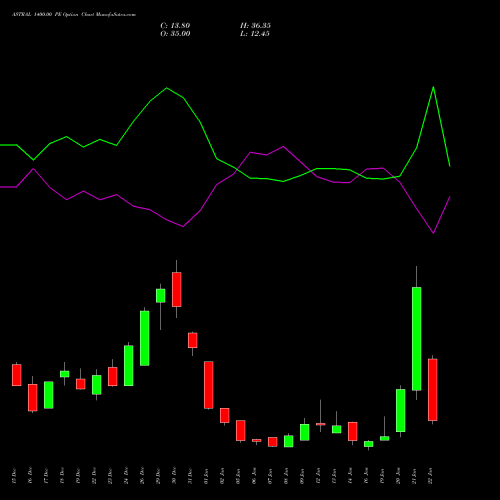Click the 30 Dec date label
500x500 pixels.
click(x=174, y=476)
